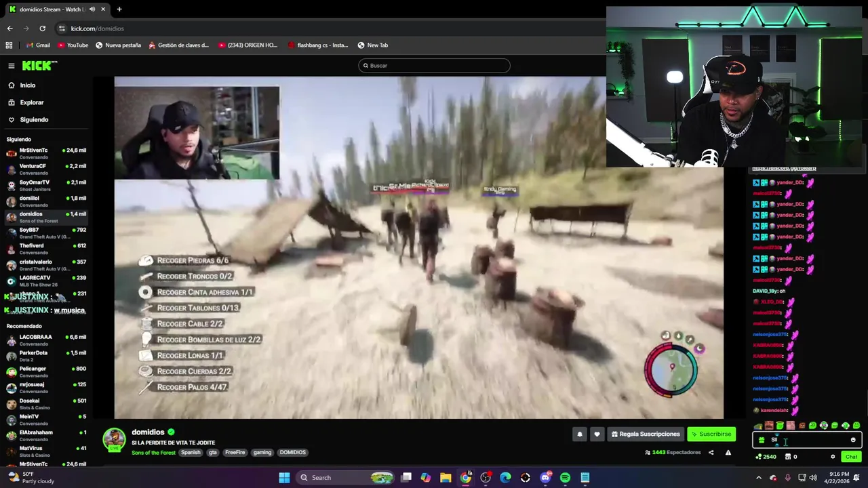The image size is (868, 488).
Task: Click the 2540 channel points icon
Action: (x=766, y=457)
